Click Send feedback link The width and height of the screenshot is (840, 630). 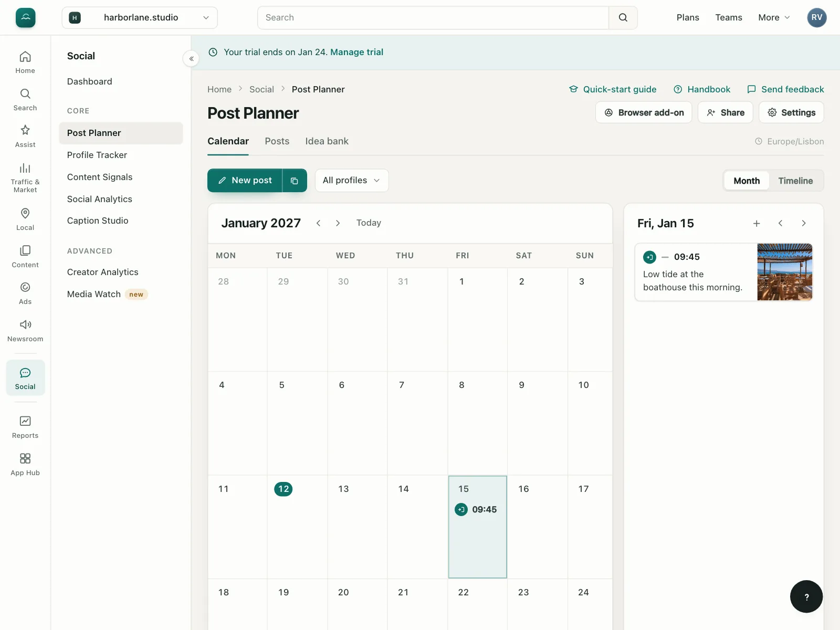tap(785, 89)
